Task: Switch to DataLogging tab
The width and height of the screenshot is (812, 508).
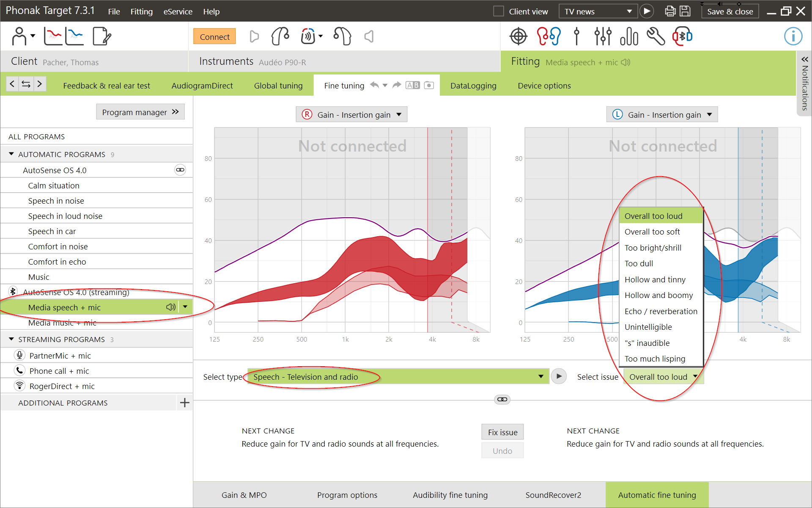Action: 473,86
